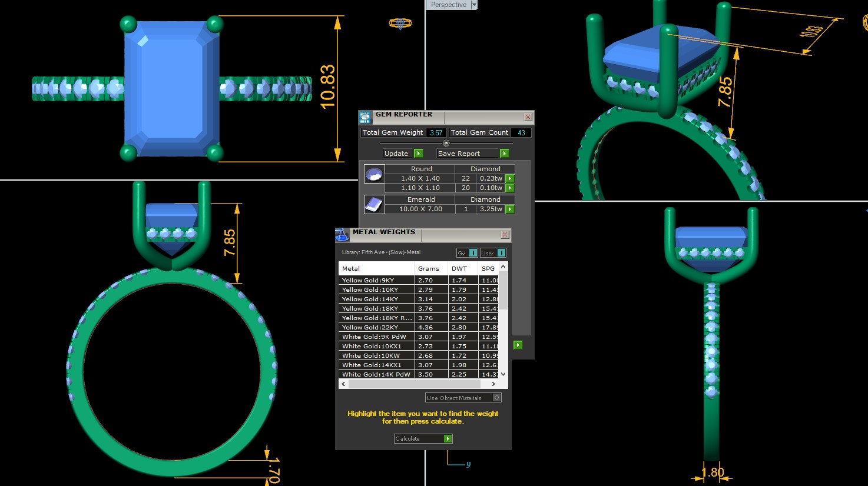Click the Total Gem Weight value field

pyautogui.click(x=436, y=132)
